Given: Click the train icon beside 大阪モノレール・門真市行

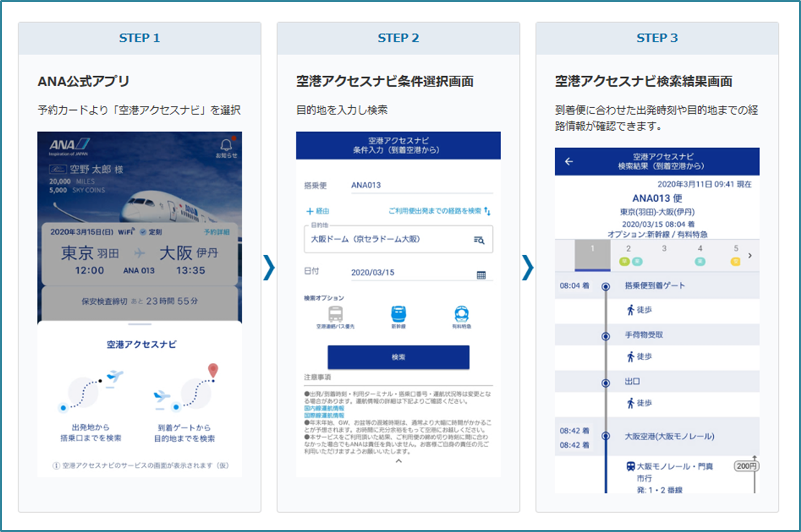Looking at the screenshot, I should 631,466.
